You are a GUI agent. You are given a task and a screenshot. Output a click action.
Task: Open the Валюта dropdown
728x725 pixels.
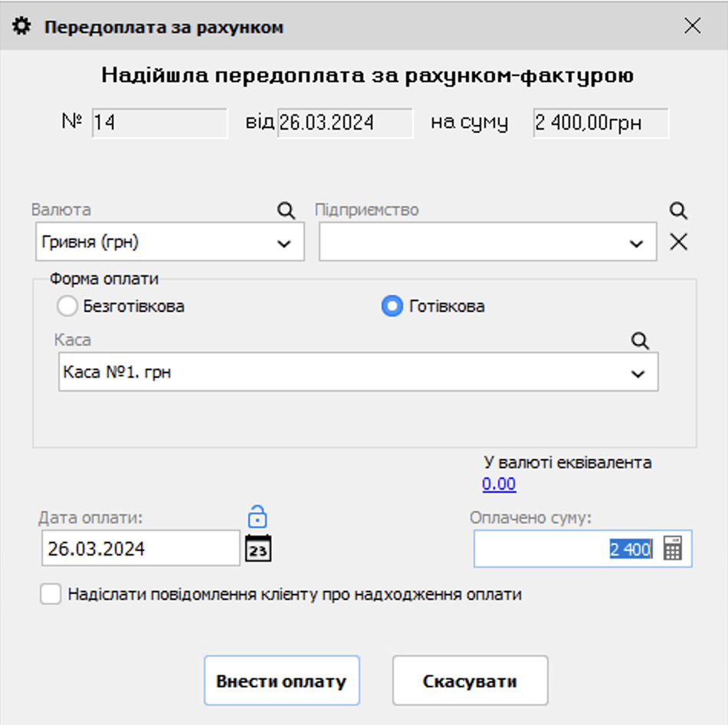pyautogui.click(x=284, y=242)
